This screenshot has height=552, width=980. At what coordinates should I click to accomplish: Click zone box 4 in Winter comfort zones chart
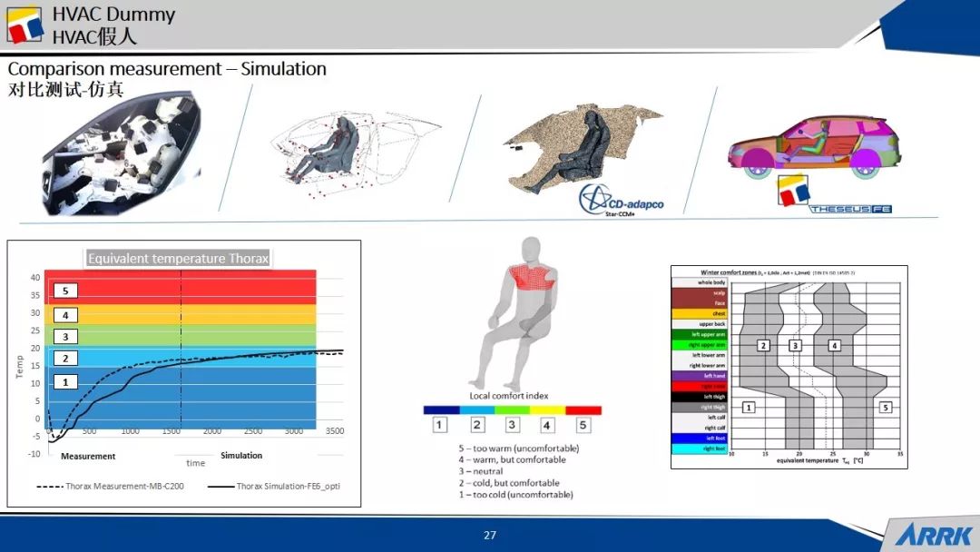(834, 345)
